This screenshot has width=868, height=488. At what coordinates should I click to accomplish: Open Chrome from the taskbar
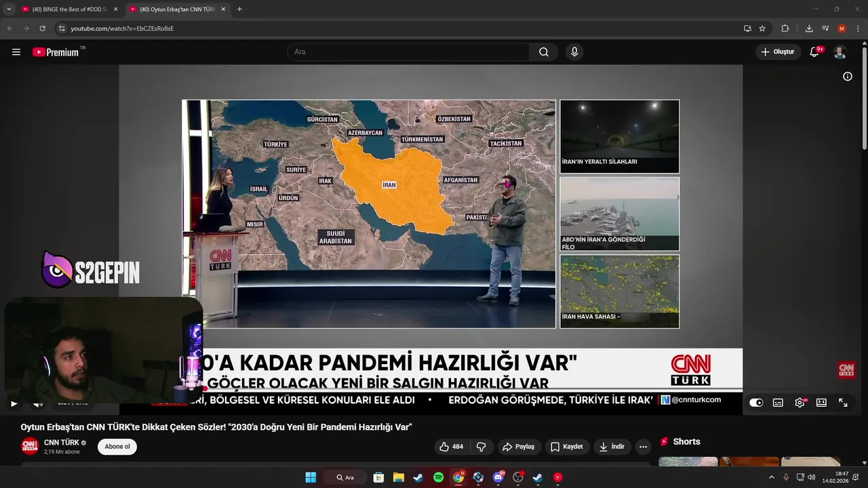[x=458, y=477]
